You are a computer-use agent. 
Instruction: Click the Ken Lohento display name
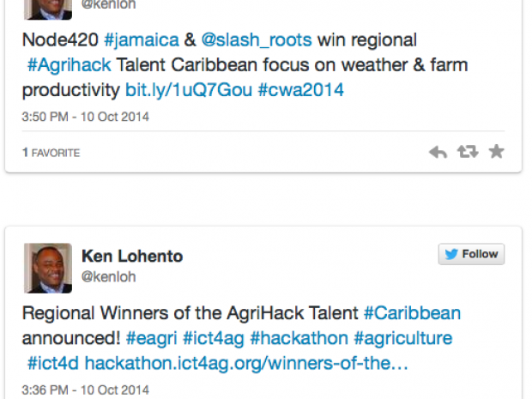pos(131,256)
